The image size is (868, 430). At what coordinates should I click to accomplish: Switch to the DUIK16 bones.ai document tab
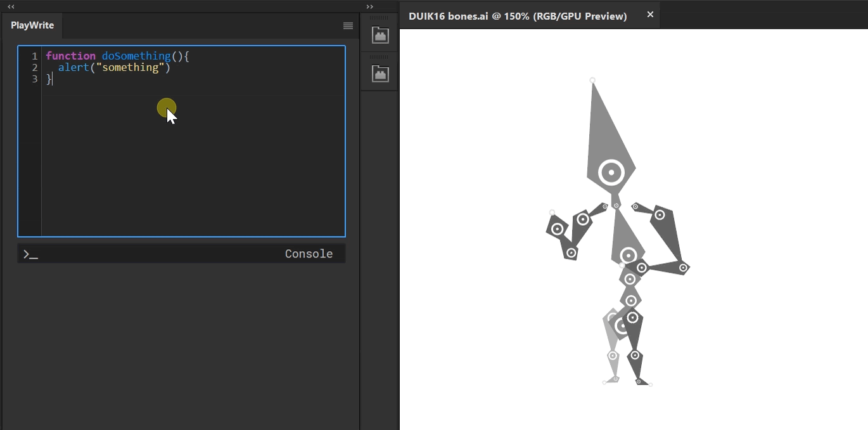[518, 16]
